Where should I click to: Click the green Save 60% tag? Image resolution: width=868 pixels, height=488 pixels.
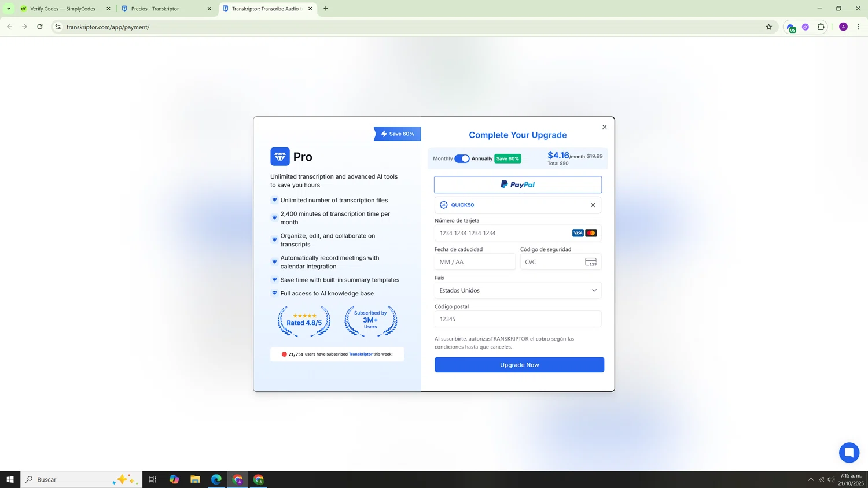[507, 158]
